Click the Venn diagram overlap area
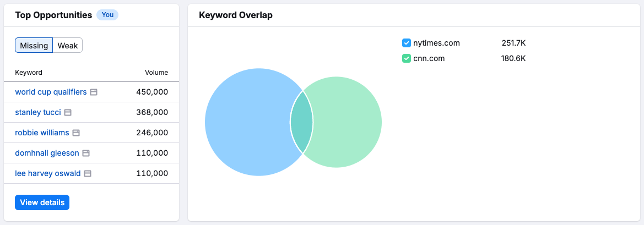Screen dimensions: 644x225 (x=302, y=122)
